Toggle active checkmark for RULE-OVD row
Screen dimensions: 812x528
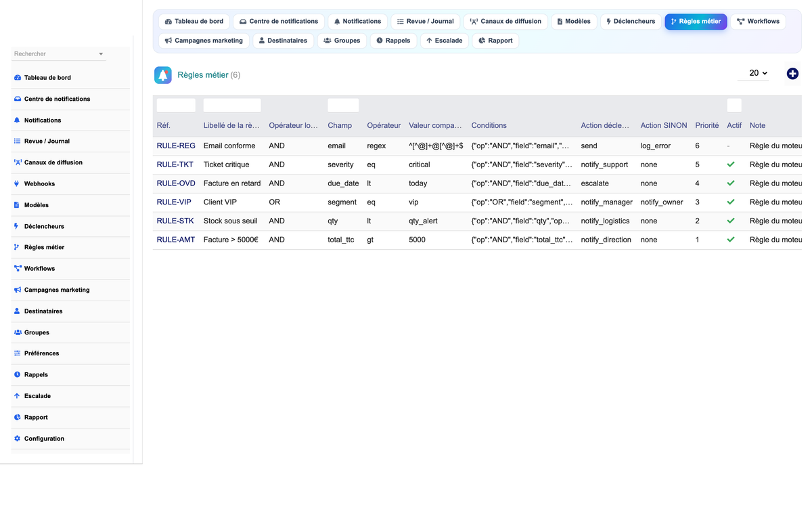click(731, 183)
